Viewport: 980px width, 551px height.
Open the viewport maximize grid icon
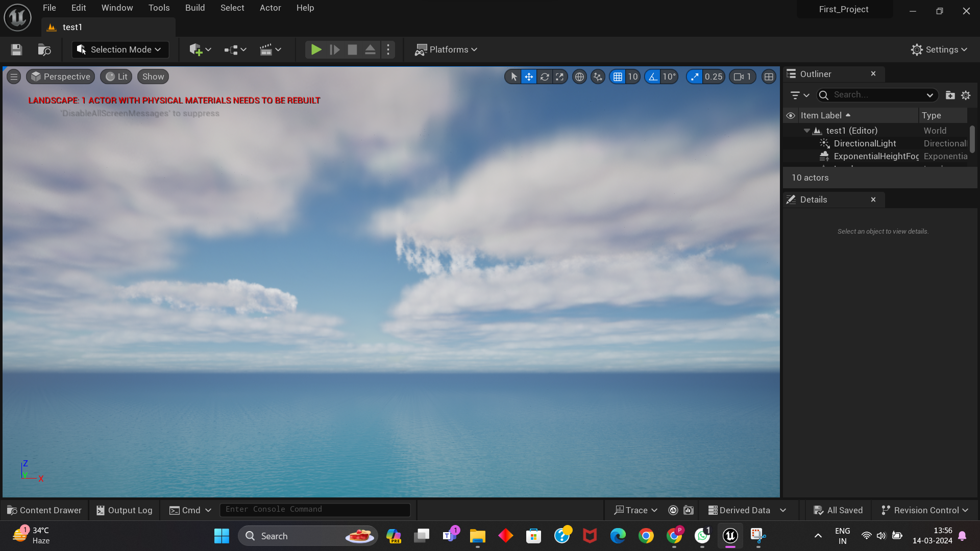coord(769,77)
